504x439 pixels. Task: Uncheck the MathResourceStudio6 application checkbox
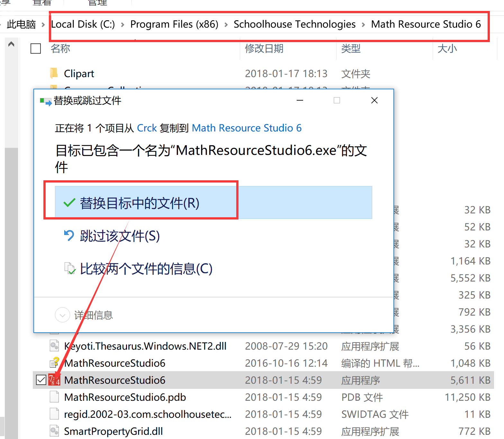pos(41,380)
